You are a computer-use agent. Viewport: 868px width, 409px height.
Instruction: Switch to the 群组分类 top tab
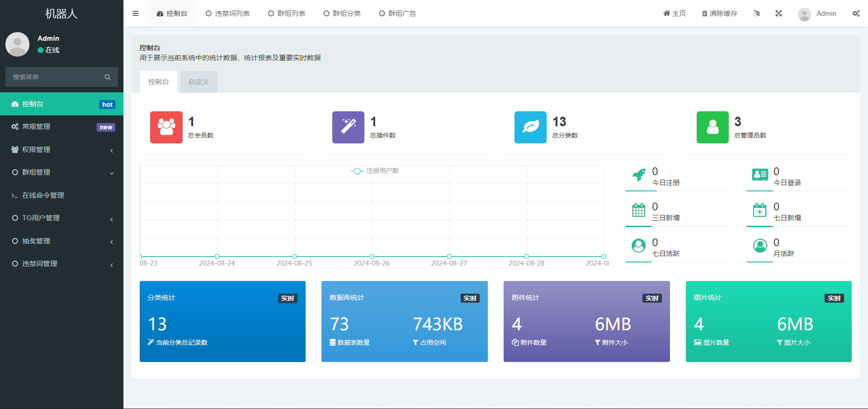coord(342,14)
